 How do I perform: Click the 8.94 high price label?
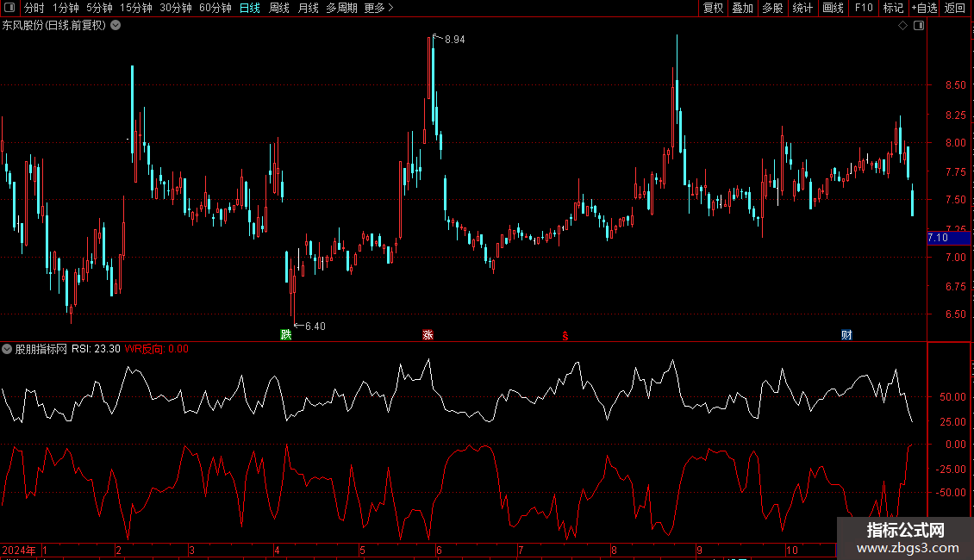pyautogui.click(x=455, y=39)
